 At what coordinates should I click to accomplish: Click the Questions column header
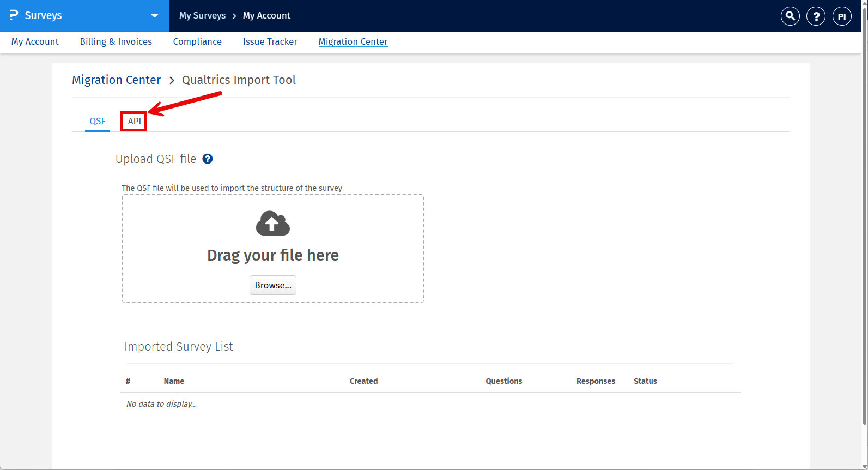point(504,381)
